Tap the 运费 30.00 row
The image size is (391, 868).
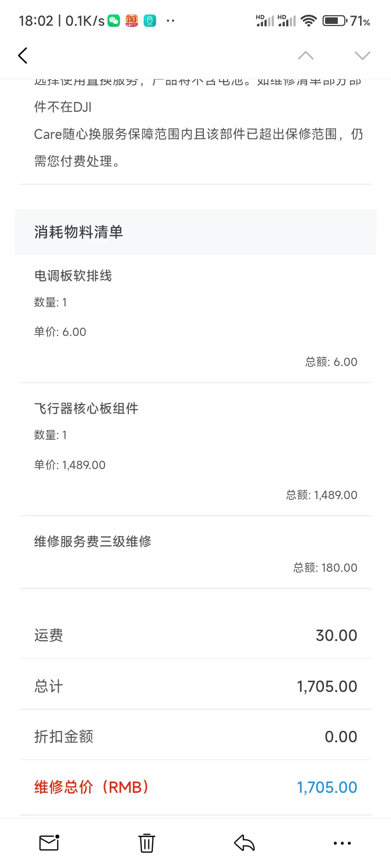[195, 635]
